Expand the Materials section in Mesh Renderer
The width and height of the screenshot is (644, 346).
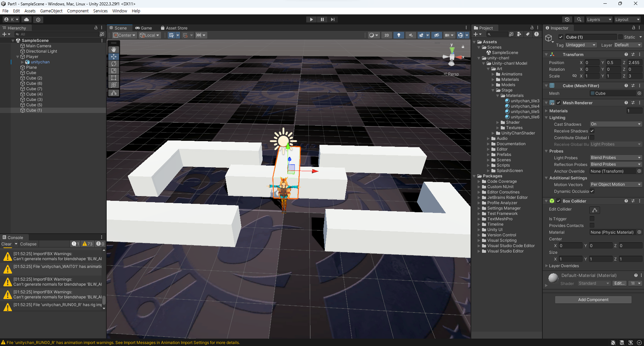click(546, 111)
